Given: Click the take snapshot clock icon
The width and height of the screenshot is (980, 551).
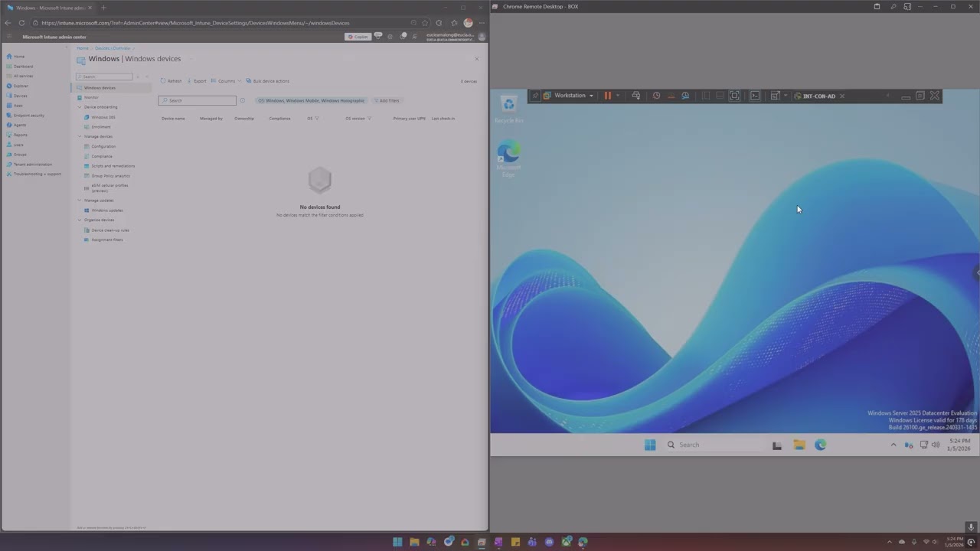Looking at the screenshot, I should [656, 96].
